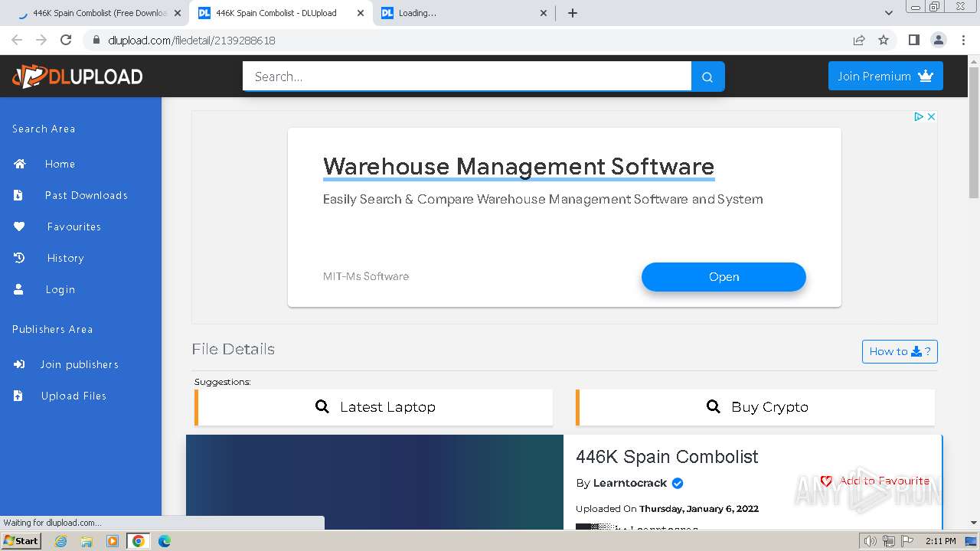Image resolution: width=980 pixels, height=551 pixels.
Task: Click the address bar URL
Action: click(191, 40)
